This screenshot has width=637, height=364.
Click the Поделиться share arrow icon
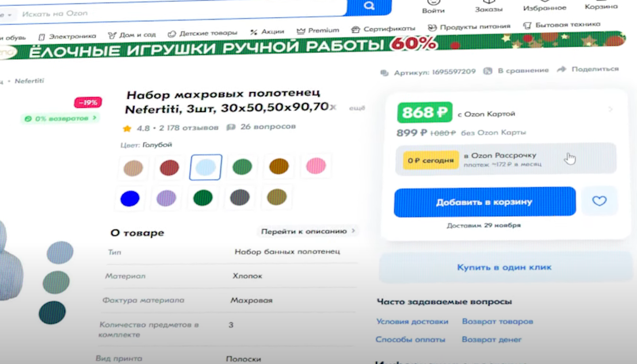(562, 70)
